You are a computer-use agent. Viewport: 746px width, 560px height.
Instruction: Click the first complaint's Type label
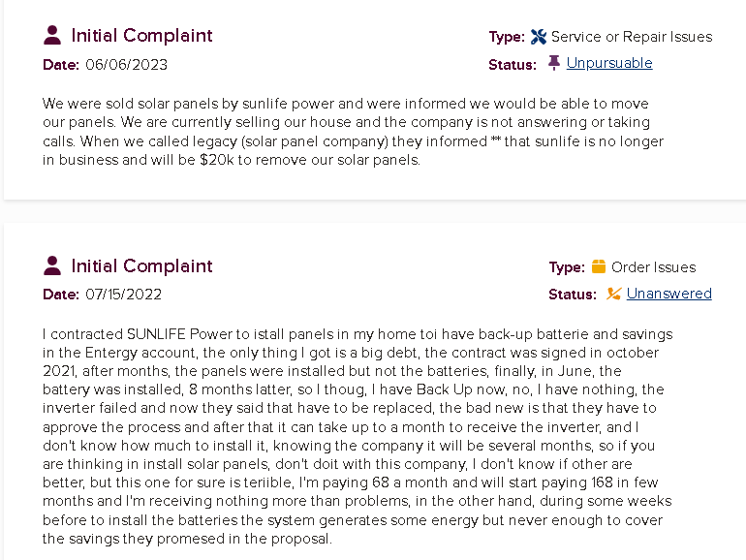507,37
